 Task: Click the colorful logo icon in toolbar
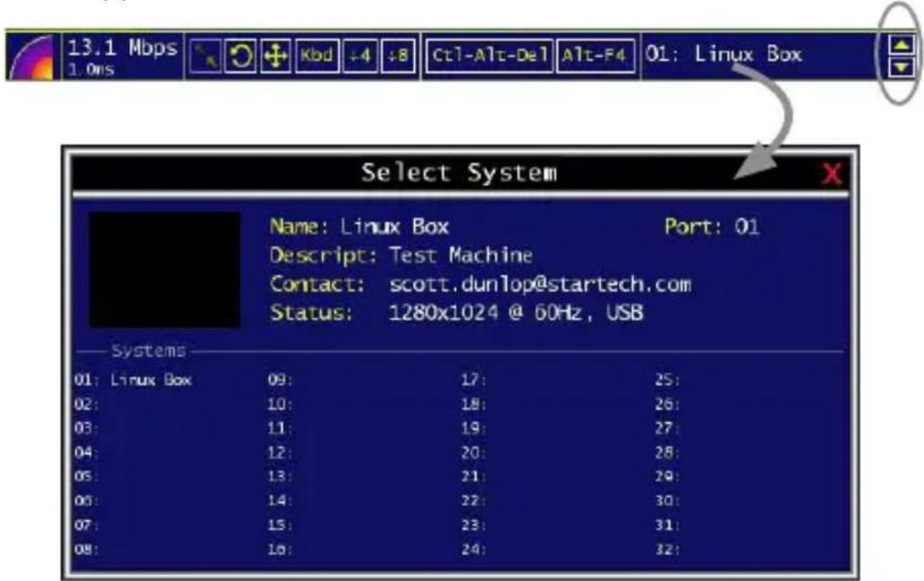pyautogui.click(x=33, y=57)
